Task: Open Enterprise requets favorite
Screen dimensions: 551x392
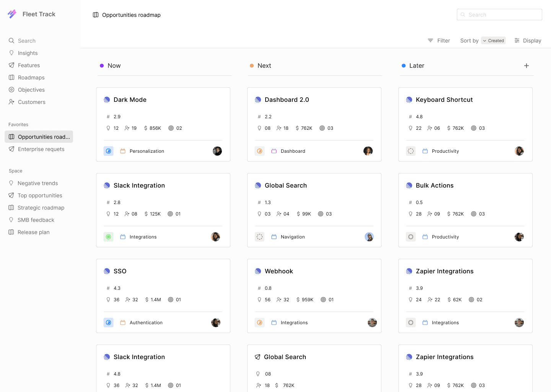Action: tap(37, 149)
